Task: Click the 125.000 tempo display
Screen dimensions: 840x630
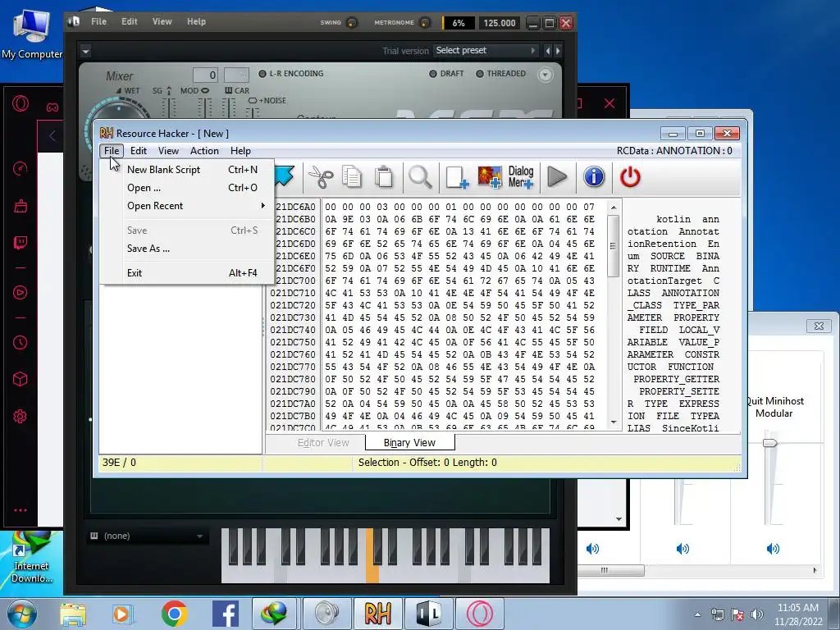Action: coord(499,23)
